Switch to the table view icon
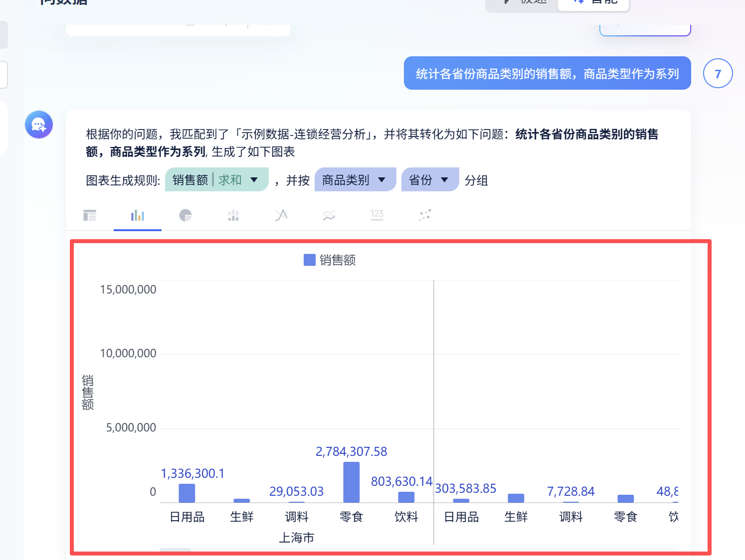The height and width of the screenshot is (560, 745). (x=90, y=215)
